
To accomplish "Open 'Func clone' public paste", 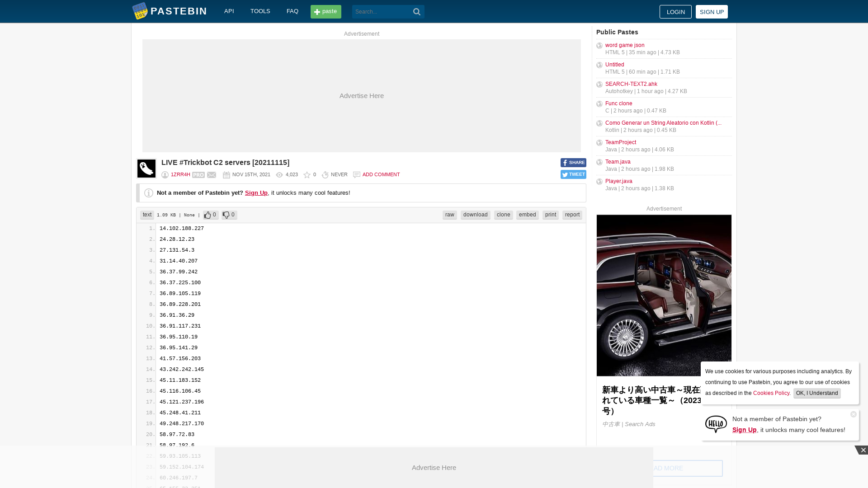I will [x=619, y=103].
